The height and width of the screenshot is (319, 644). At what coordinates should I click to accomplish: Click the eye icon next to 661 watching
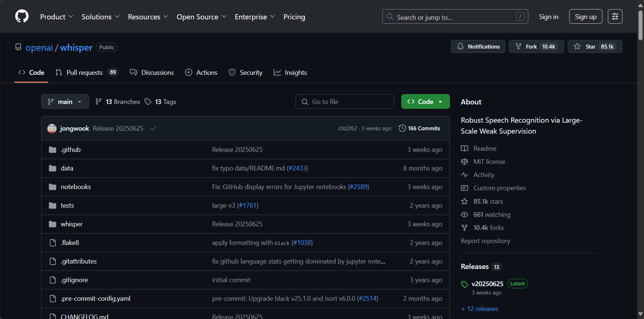(x=464, y=215)
